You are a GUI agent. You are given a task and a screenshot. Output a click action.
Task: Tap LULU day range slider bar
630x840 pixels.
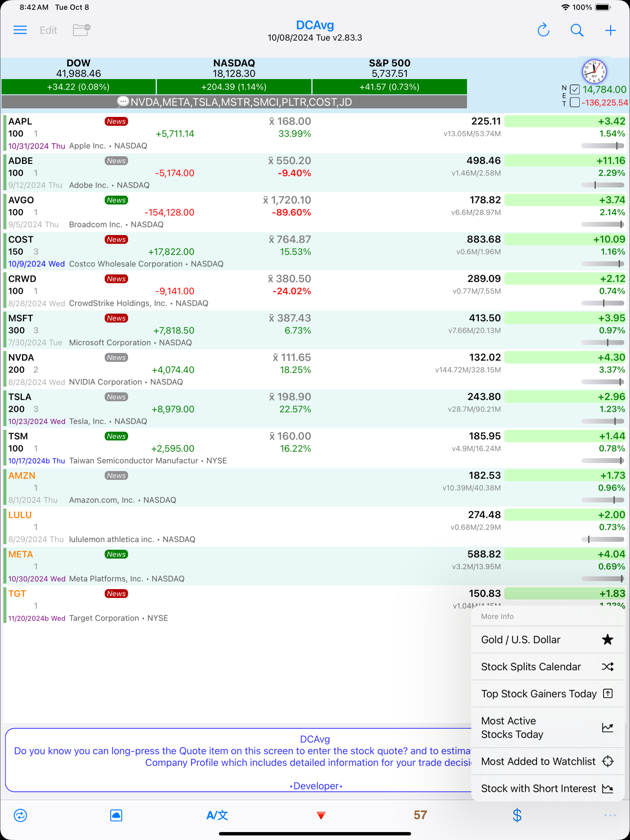(x=603, y=539)
